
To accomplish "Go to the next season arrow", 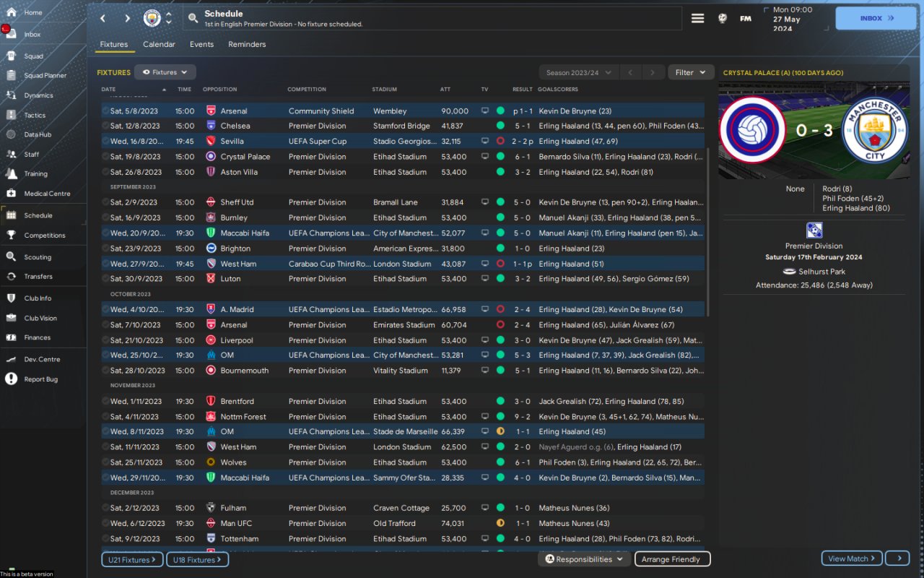I will (653, 72).
